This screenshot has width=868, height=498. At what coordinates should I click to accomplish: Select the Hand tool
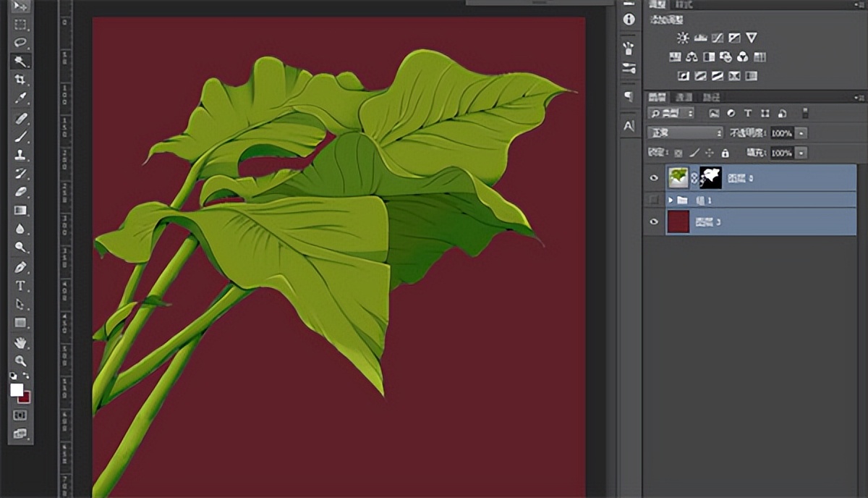point(20,342)
